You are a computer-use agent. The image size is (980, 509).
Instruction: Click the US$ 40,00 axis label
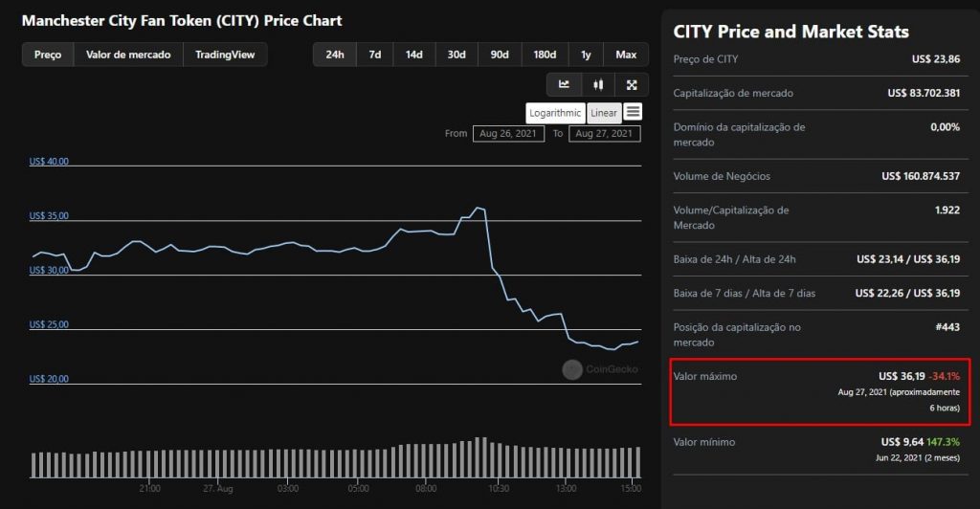pos(49,161)
